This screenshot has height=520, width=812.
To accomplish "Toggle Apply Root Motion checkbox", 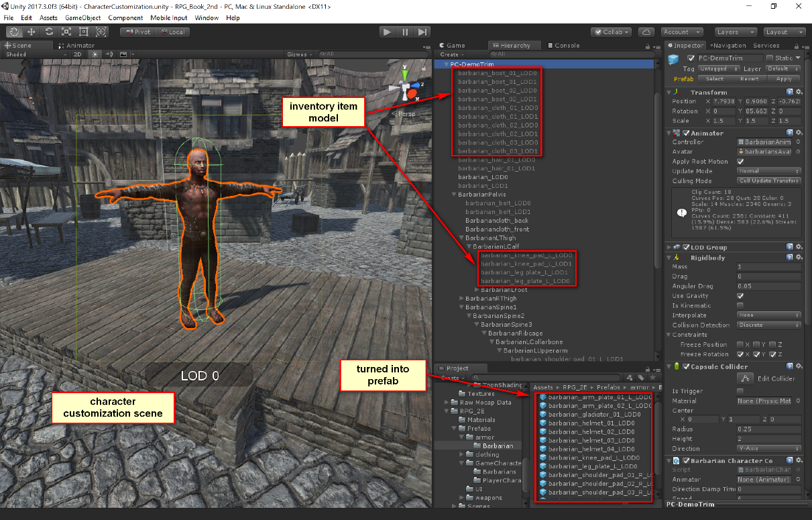I will point(740,162).
